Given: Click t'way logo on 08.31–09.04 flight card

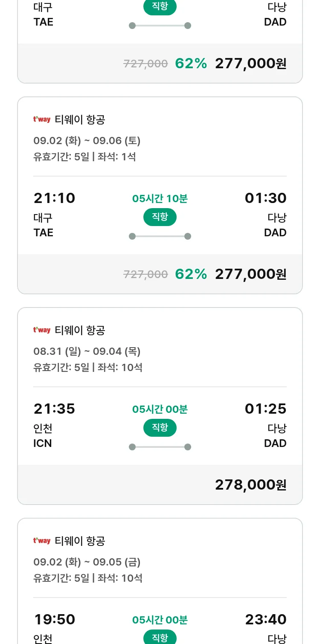Looking at the screenshot, I should pos(42,330).
